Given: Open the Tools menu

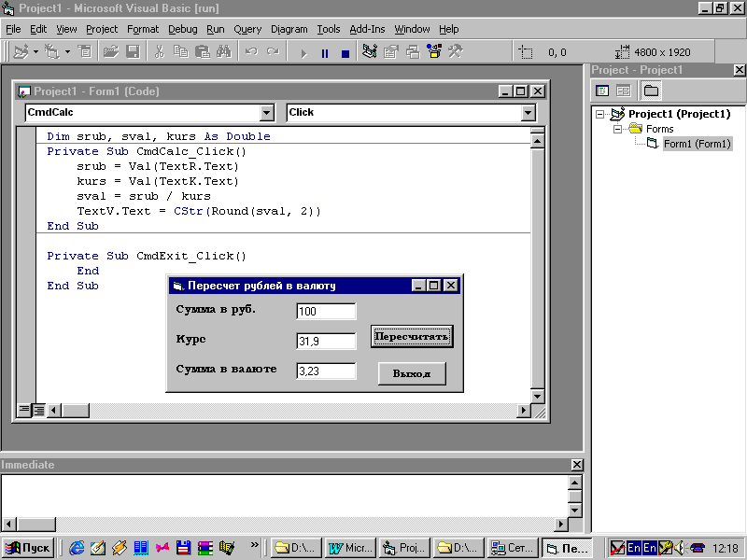Looking at the screenshot, I should [x=329, y=30].
